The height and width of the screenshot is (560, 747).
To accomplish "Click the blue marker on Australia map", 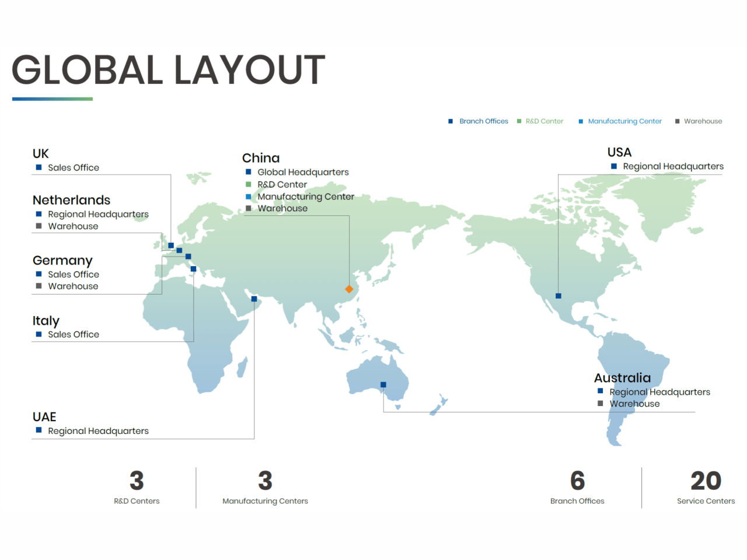I will (383, 384).
